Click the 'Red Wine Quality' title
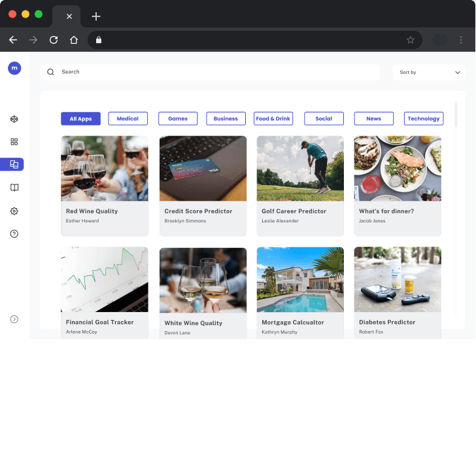The image size is (476, 458). pos(92,211)
